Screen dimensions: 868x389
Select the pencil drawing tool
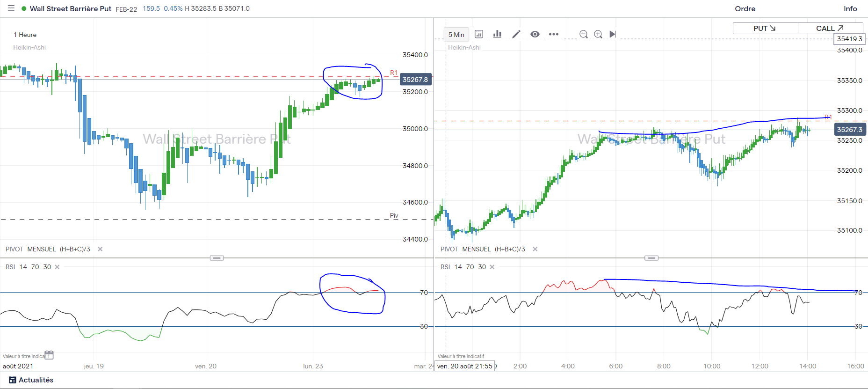[x=516, y=34]
